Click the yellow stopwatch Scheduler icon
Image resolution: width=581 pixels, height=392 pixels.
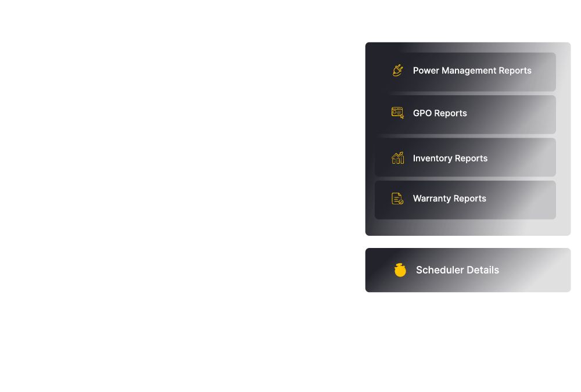coord(400,270)
